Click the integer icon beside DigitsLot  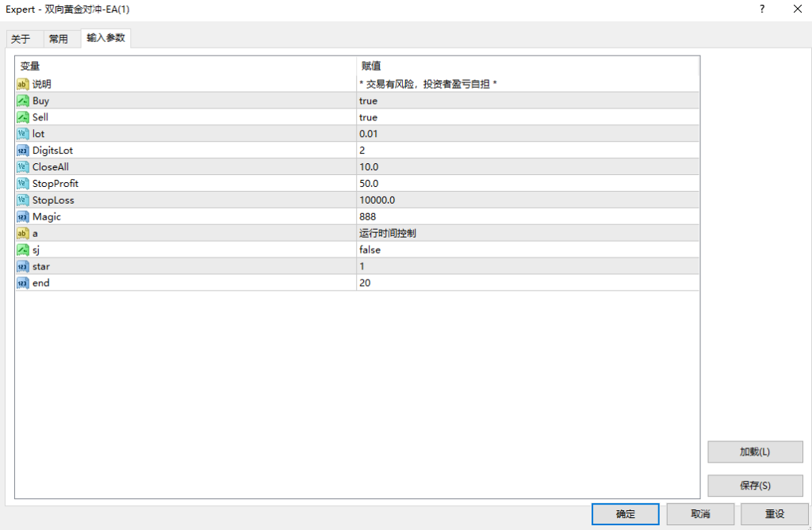tap(23, 151)
